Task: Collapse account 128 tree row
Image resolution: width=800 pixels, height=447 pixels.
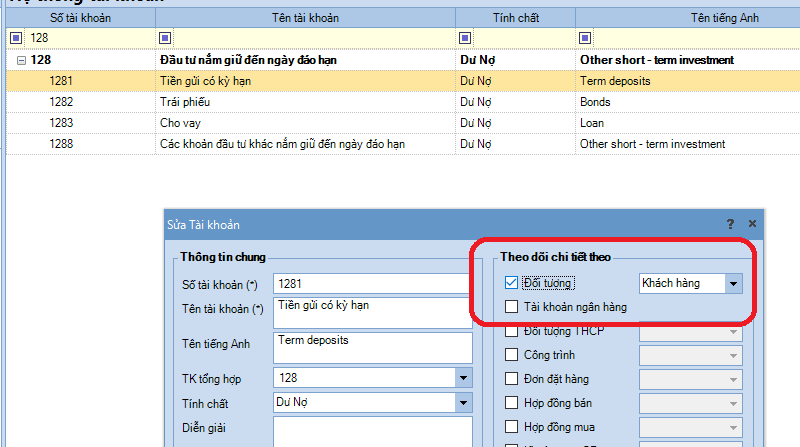Action: pyautogui.click(x=21, y=60)
